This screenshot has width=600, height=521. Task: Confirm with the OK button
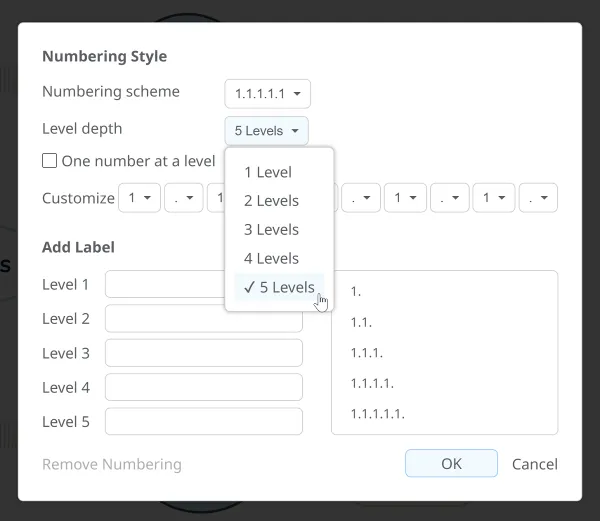click(451, 464)
